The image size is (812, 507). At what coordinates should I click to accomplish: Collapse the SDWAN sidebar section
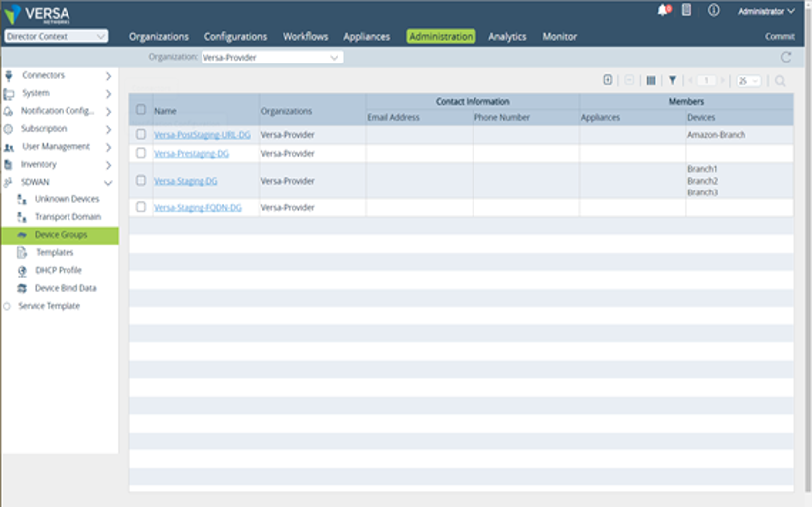108,183
